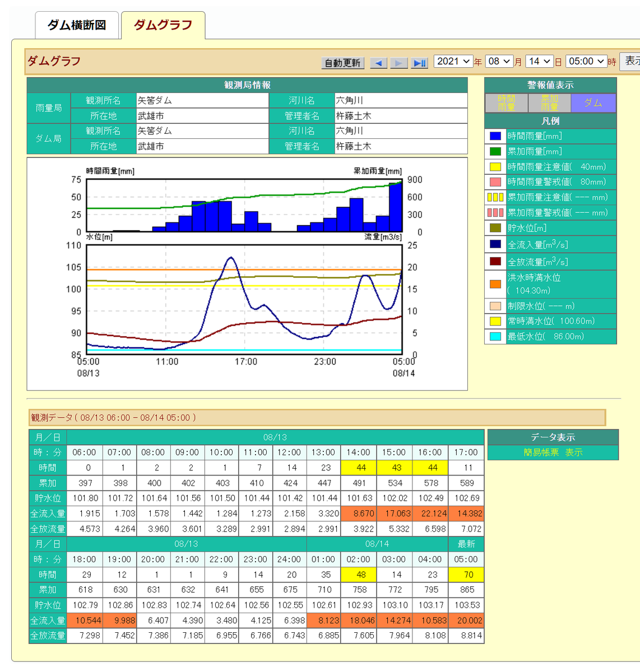Open the day dropdown showing 14
Viewport: 640px width, 672px height.
coord(539,62)
